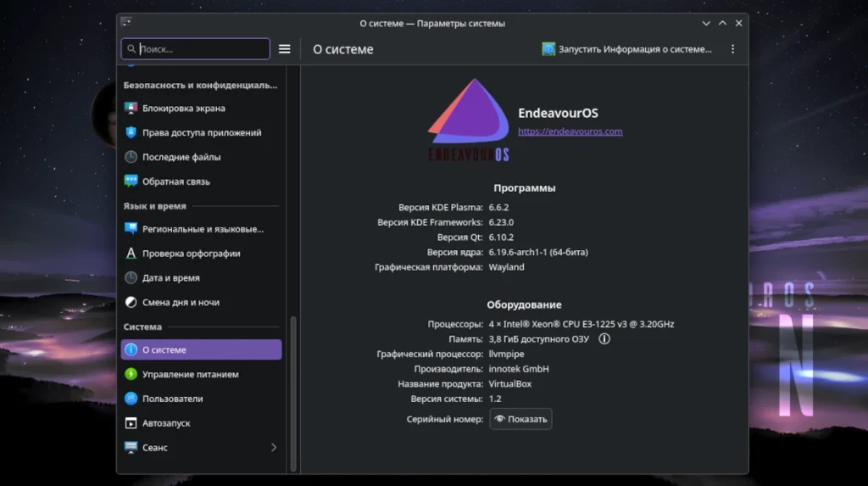The width and height of the screenshot is (868, 486).
Task: Click the Info Center launcher icon
Action: tap(548, 48)
